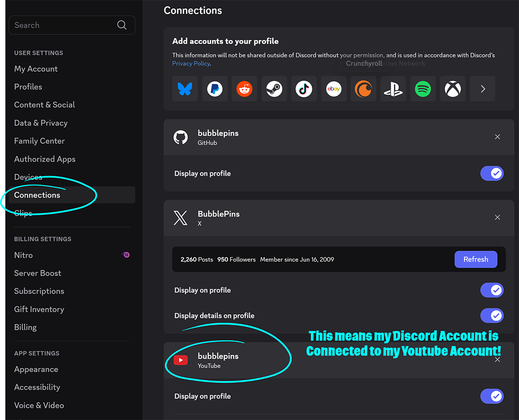The height and width of the screenshot is (420, 519).
Task: Toggle GitHub Display on profile
Action: coord(492,173)
